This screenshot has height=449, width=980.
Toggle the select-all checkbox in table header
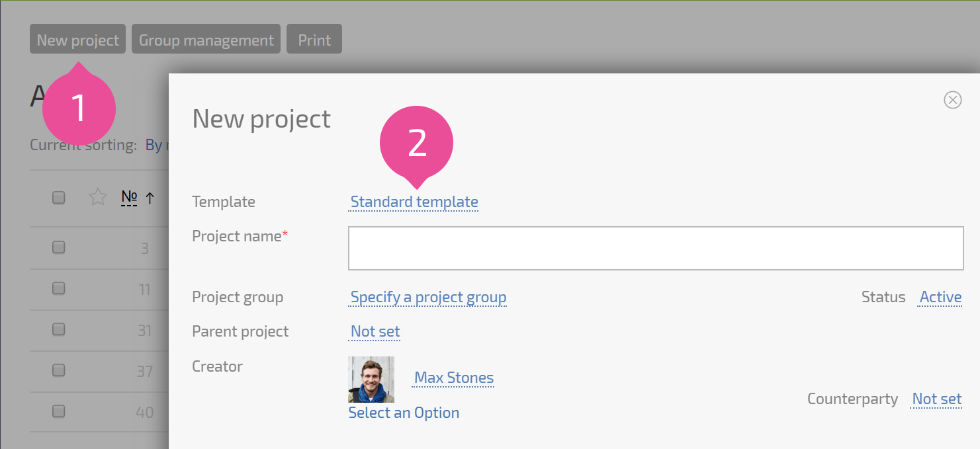58,197
